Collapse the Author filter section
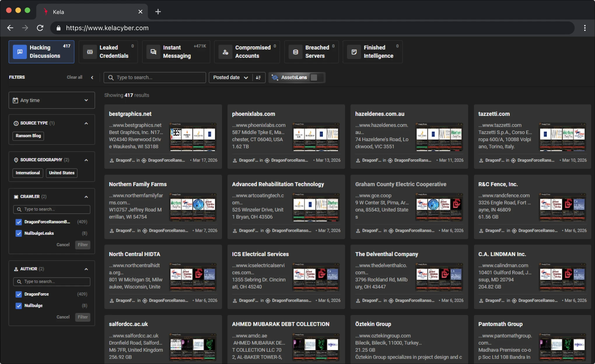 tap(86, 269)
